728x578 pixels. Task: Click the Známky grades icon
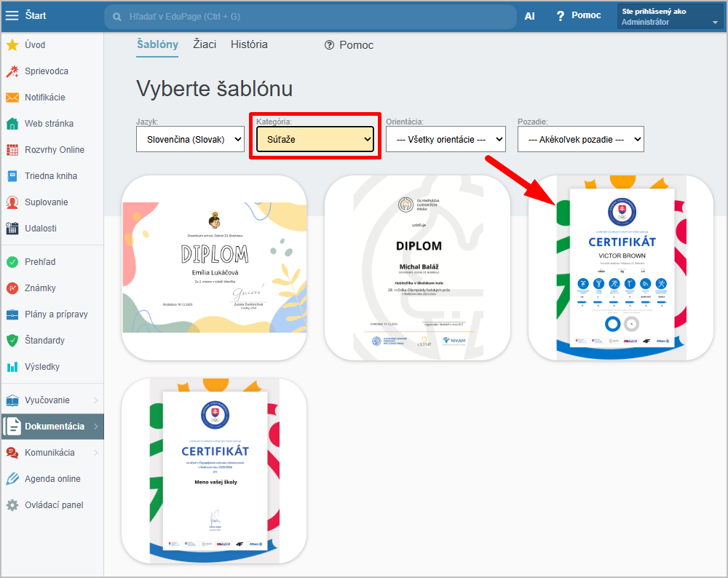point(12,288)
